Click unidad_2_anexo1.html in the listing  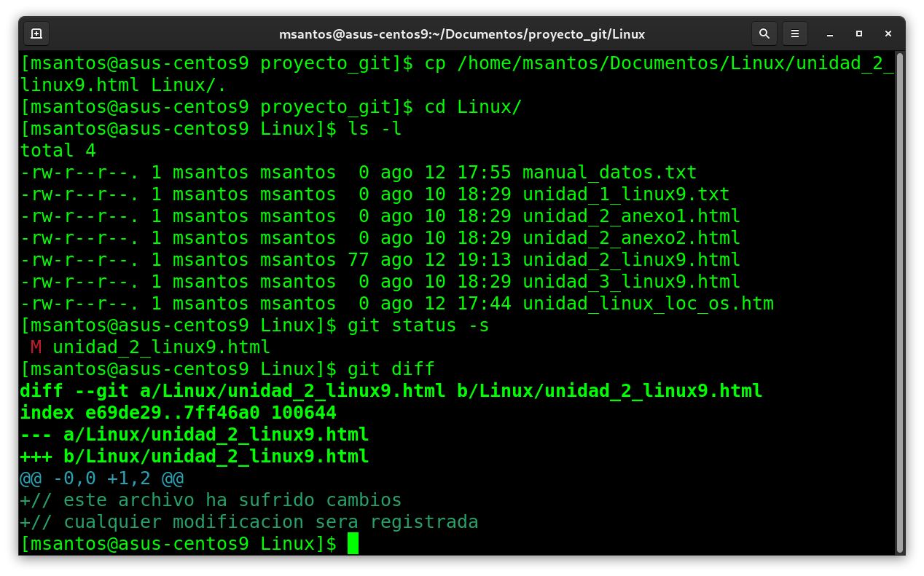631,216
